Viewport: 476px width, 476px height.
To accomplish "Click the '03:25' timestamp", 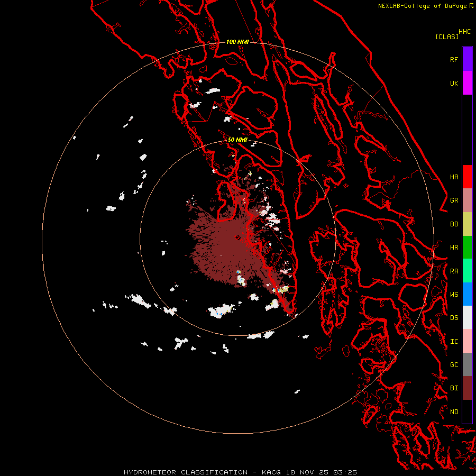I will point(345,472).
